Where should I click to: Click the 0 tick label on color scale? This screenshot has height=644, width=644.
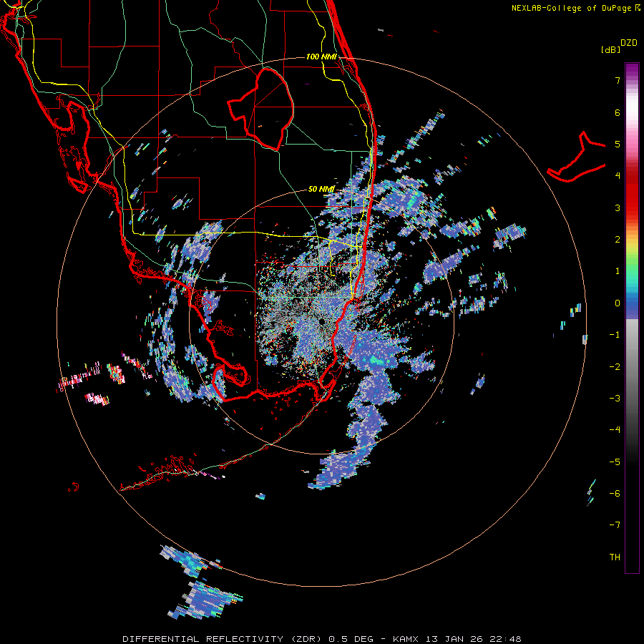tap(618, 303)
